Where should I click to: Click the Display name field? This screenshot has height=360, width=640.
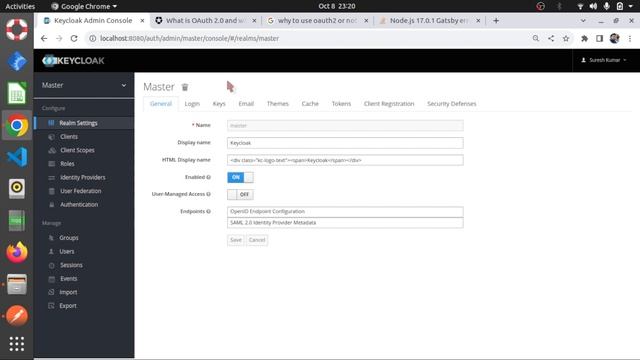345,143
